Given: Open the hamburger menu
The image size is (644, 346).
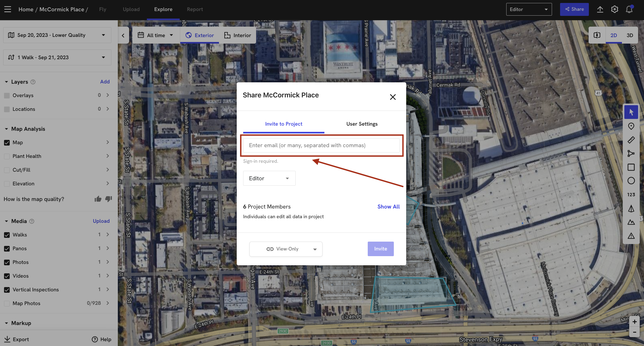Looking at the screenshot, I should pos(8,9).
